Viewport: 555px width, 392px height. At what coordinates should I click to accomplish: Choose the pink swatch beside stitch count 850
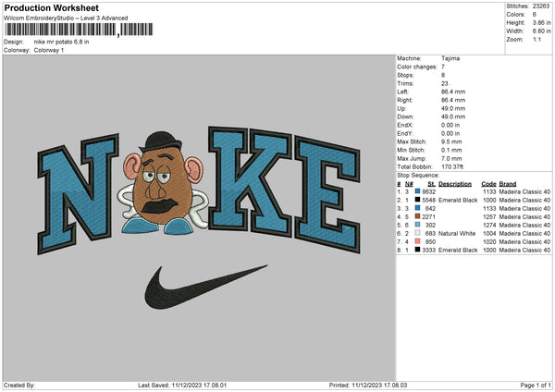[x=418, y=241]
